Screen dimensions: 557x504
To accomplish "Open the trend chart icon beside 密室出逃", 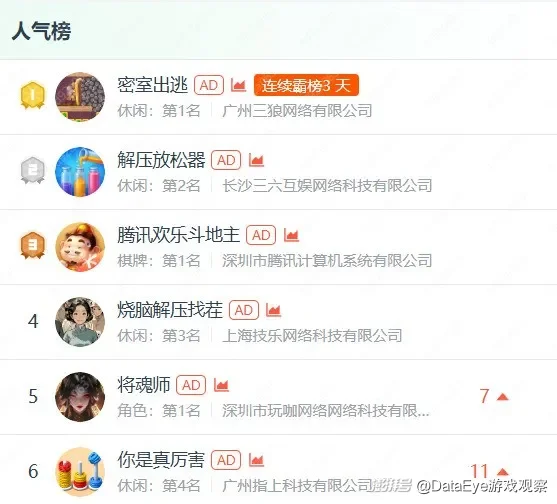I will (x=238, y=85).
